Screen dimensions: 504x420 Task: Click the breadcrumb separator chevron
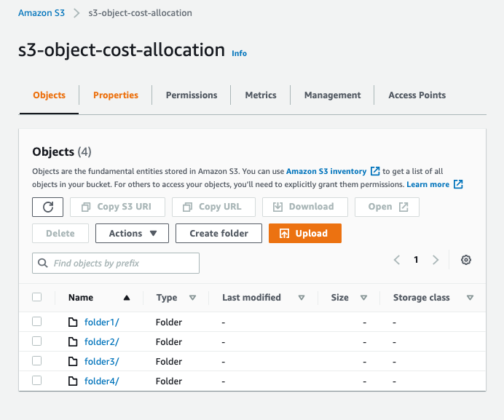[x=76, y=13]
